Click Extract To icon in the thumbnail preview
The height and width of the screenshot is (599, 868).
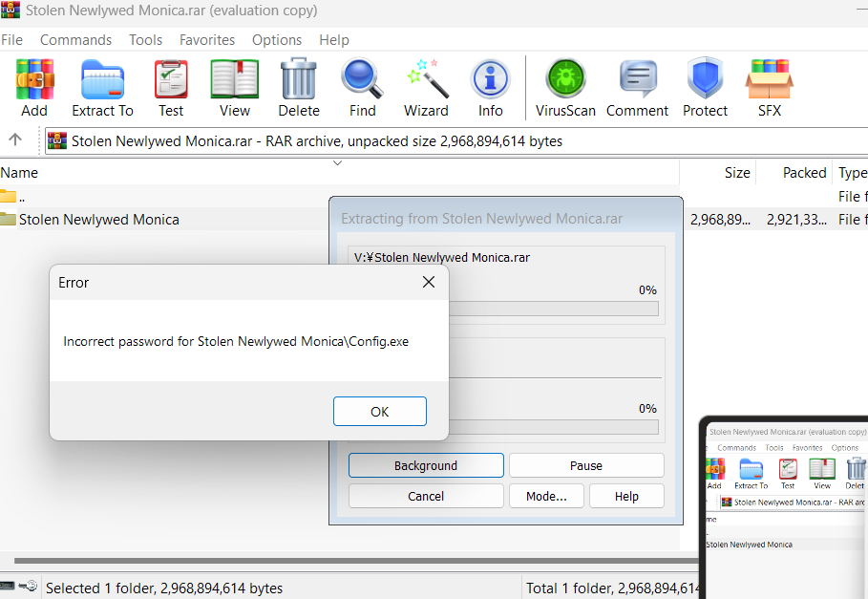pyautogui.click(x=752, y=469)
